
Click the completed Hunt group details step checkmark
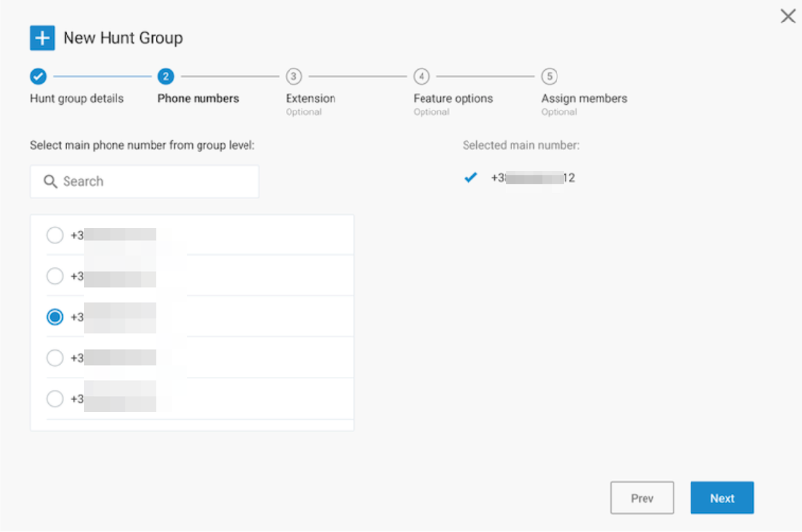coord(38,76)
